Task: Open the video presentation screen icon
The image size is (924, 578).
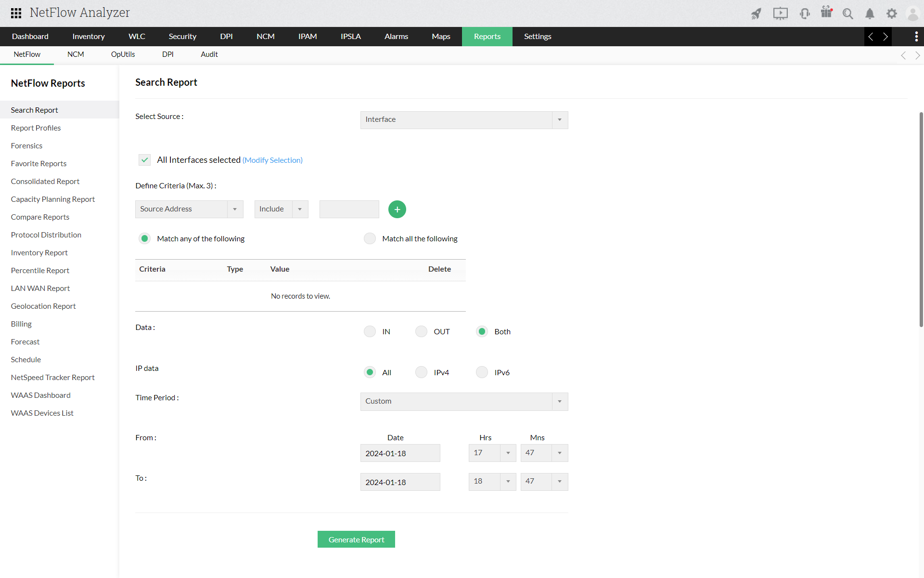Action: tap(780, 13)
